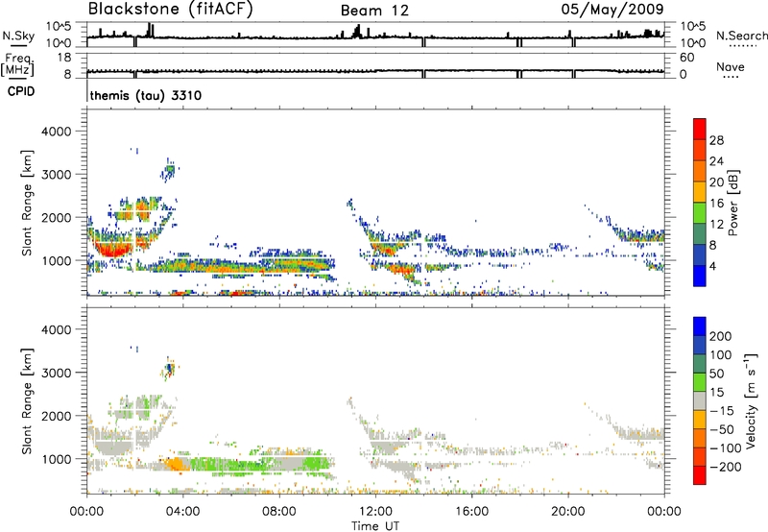768x532 pixels.
Task: Click the -100 label on velocity colorbar
Action: coord(725,448)
